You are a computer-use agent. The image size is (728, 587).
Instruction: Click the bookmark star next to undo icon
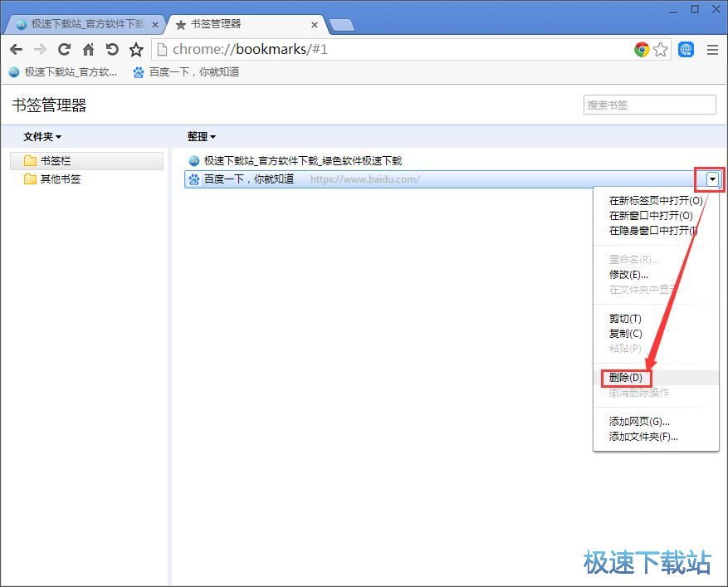click(136, 49)
